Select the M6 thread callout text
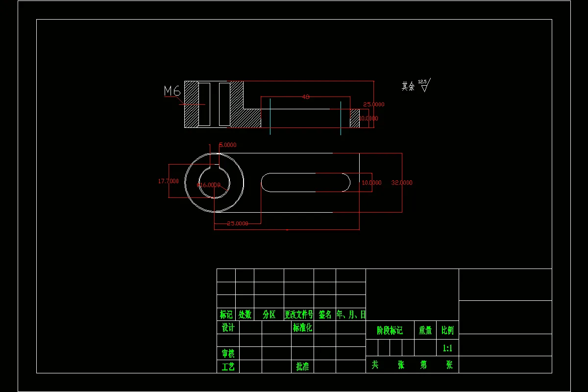The image size is (588, 392). coord(172,91)
